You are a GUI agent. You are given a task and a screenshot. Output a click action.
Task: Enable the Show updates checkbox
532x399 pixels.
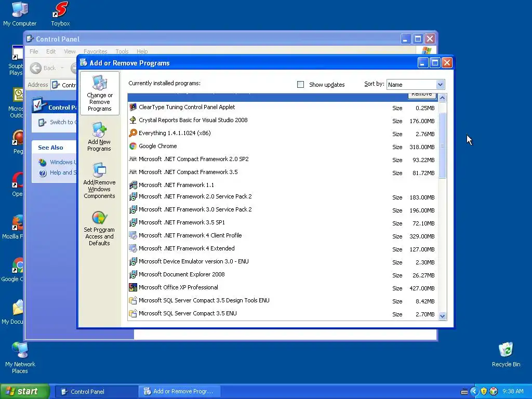(301, 85)
